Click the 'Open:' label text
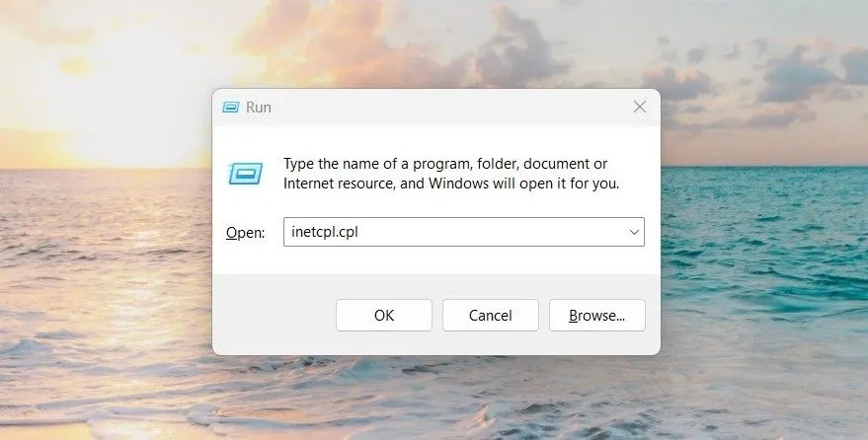 point(246,233)
